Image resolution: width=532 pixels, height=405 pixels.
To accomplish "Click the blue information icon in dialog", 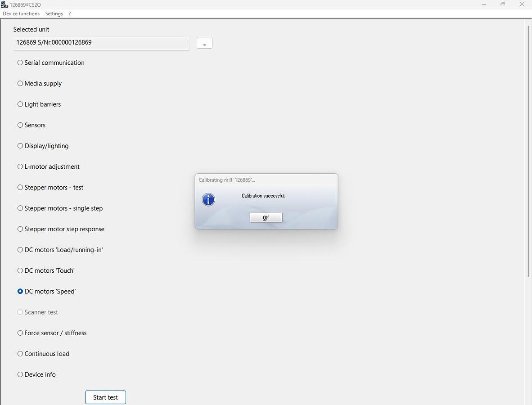I will coord(208,199).
